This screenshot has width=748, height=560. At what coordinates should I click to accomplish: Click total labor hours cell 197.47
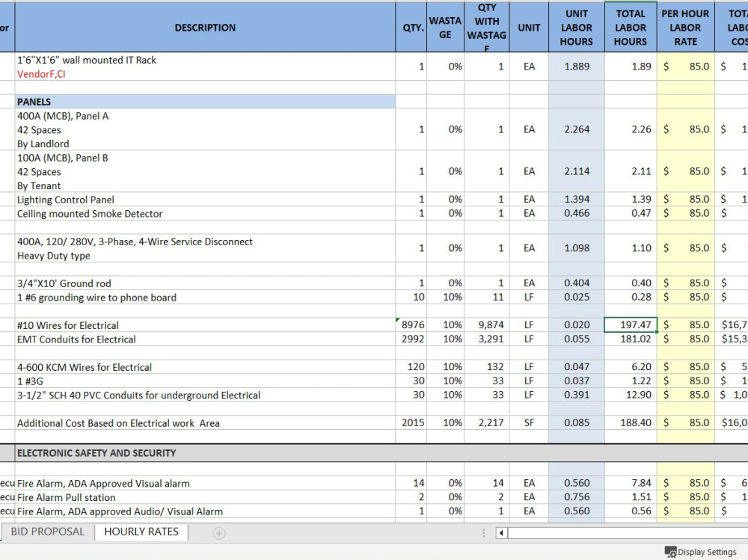point(631,324)
